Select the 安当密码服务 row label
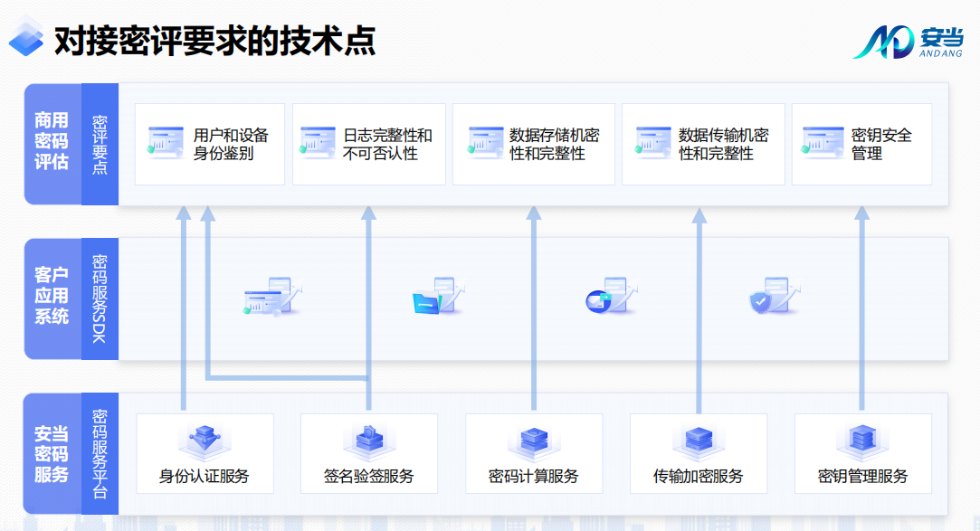Viewport: 980px width, 531px height. (52, 453)
